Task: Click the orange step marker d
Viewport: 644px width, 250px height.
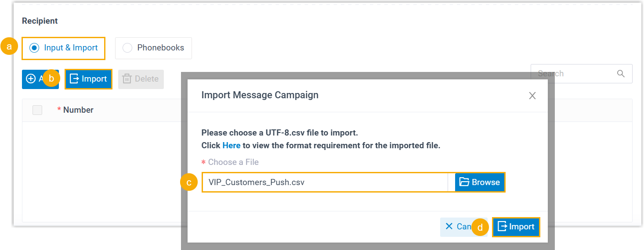Action: pyautogui.click(x=480, y=228)
